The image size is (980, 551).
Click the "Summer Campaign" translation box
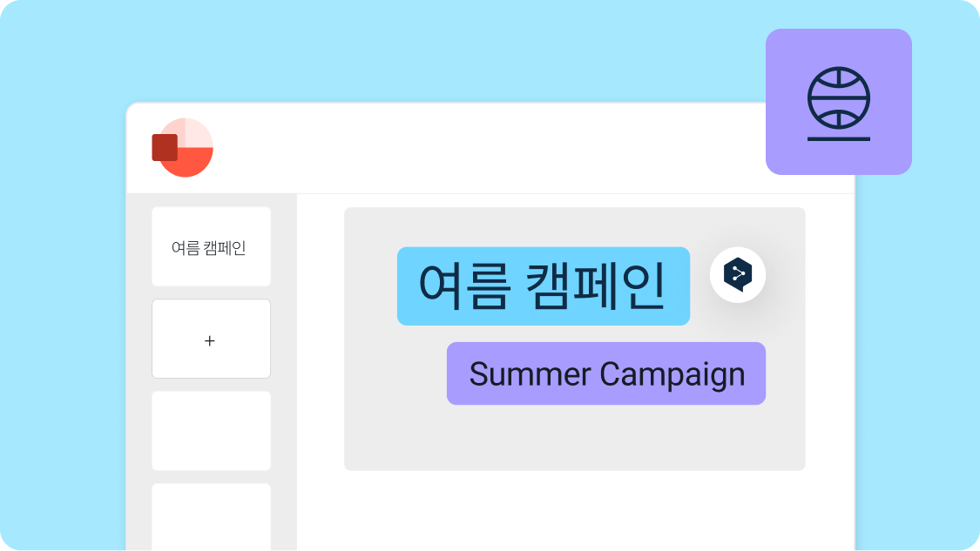point(605,373)
